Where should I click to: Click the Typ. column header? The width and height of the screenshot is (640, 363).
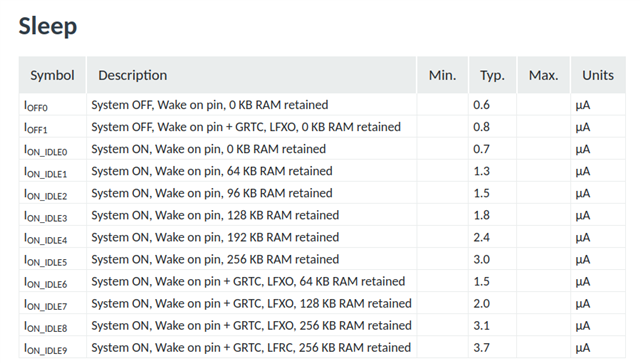pos(492,75)
